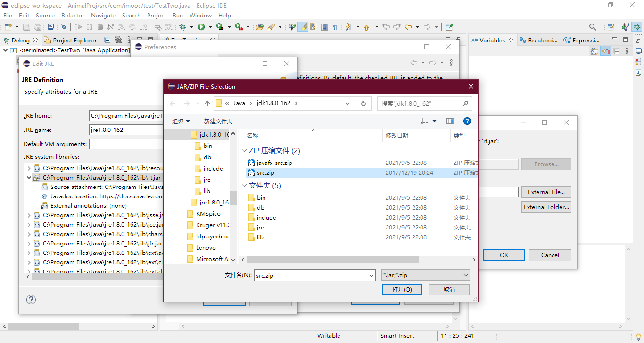Click the 取消 button in file dialog
644x343 pixels.
click(449, 290)
